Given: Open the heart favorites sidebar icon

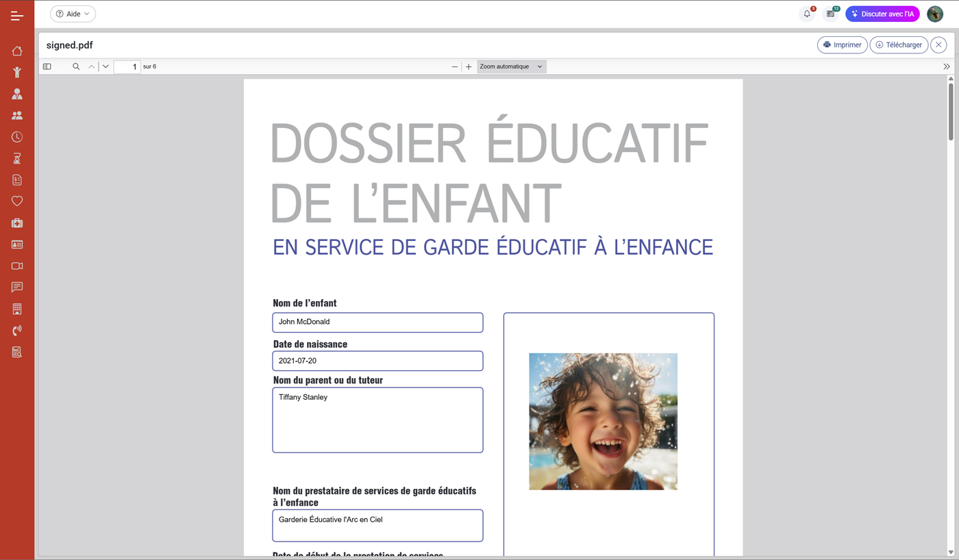Looking at the screenshot, I should click(x=16, y=201).
